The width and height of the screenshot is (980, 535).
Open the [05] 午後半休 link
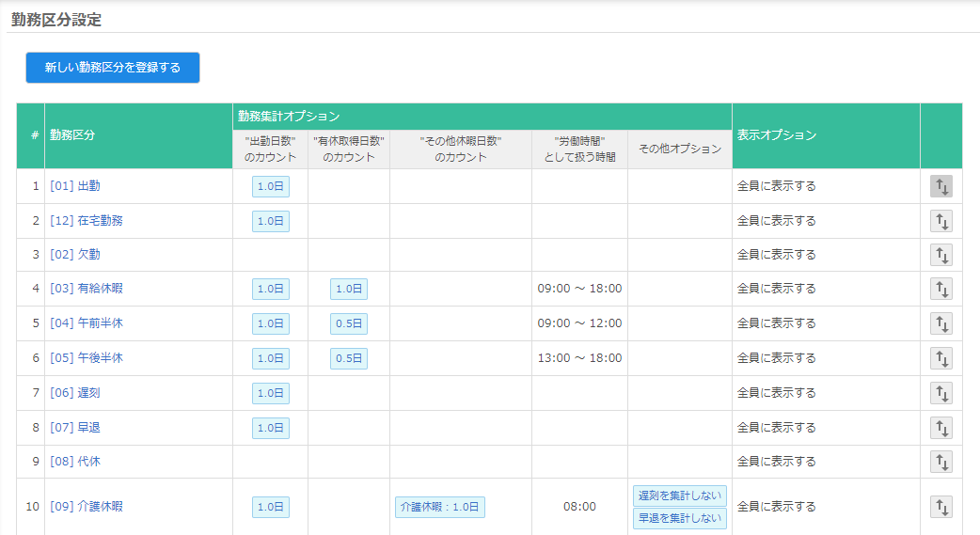tap(87, 358)
